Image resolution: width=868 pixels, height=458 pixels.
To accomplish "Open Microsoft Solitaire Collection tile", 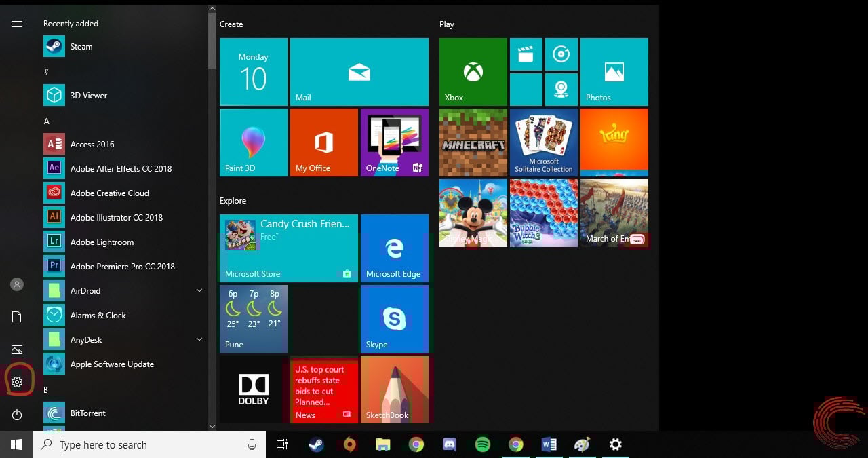I will (544, 142).
